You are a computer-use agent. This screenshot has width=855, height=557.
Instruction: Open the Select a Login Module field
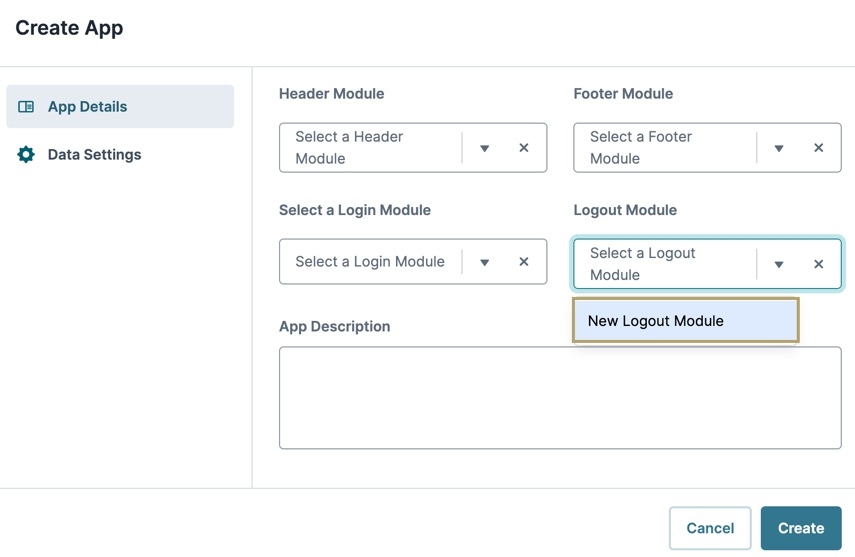click(413, 261)
